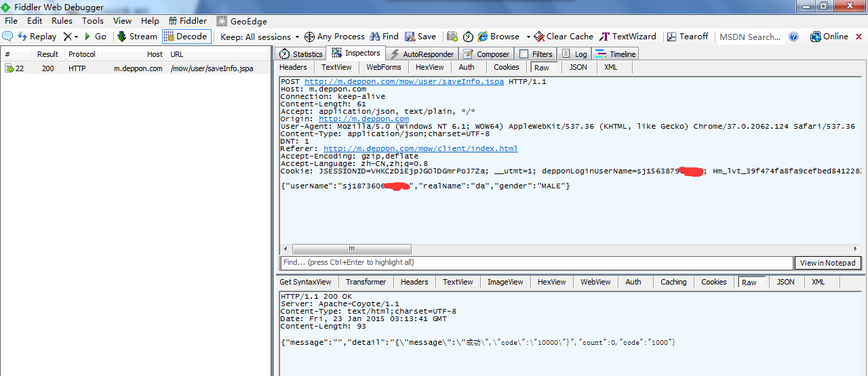This screenshot has height=376, width=868.
Task: Select the response Transformer tab
Action: tap(366, 282)
